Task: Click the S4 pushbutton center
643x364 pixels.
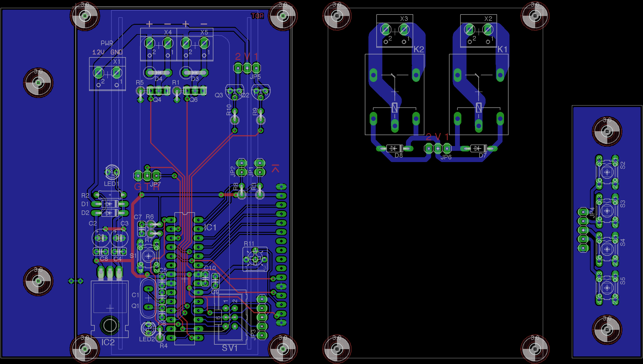Action: coord(607,249)
